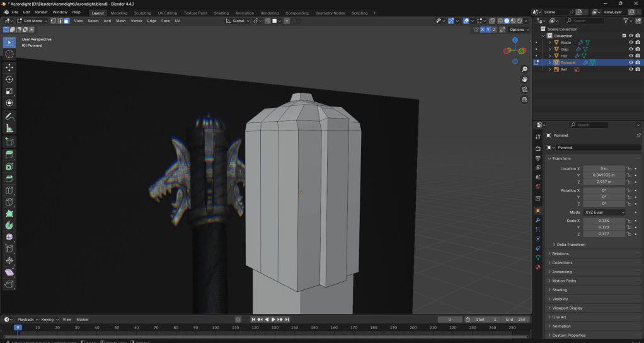Open the viewport Options button

point(518,30)
